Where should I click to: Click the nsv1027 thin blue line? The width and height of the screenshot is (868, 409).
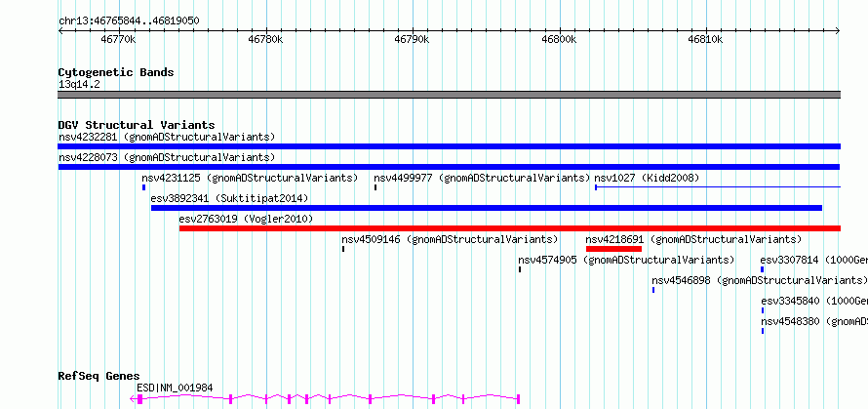718,187
